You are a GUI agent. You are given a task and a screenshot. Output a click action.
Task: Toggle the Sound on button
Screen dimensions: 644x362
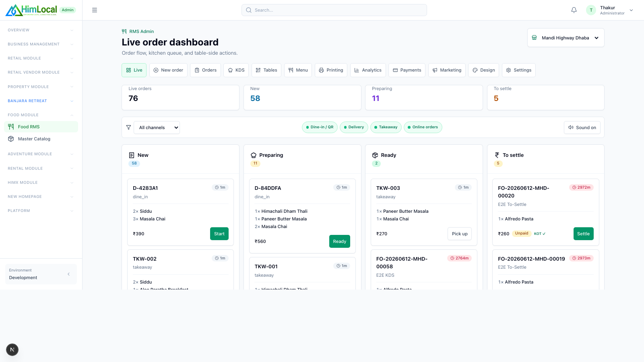coord(582,128)
